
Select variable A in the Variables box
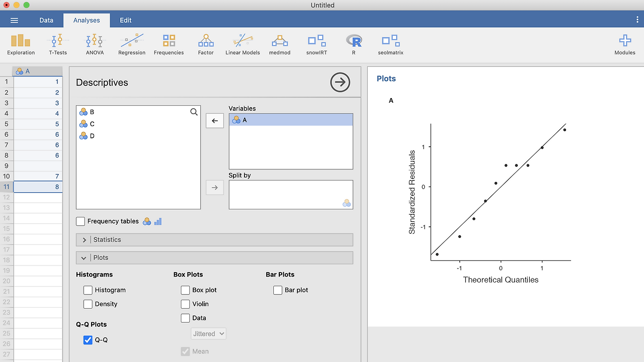pos(291,120)
